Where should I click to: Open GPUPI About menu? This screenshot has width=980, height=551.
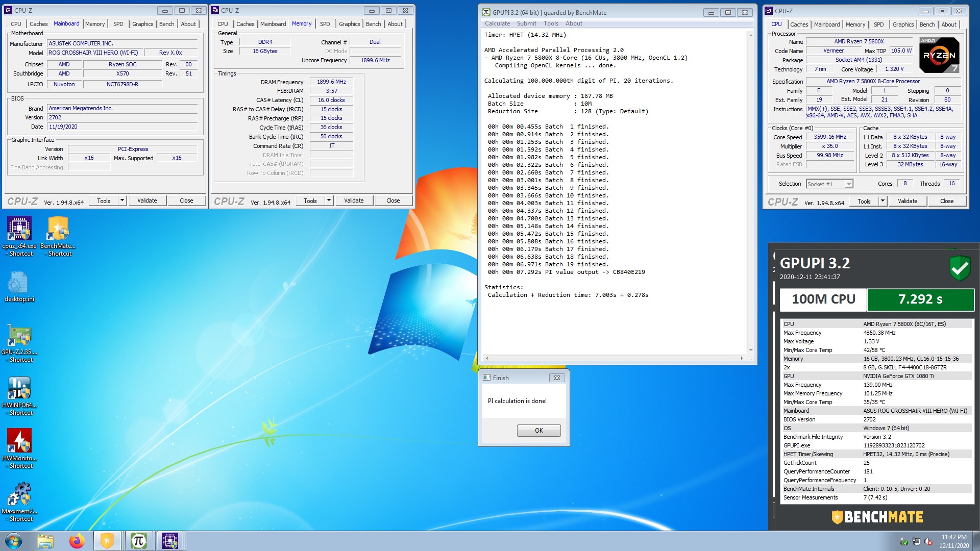[574, 23]
